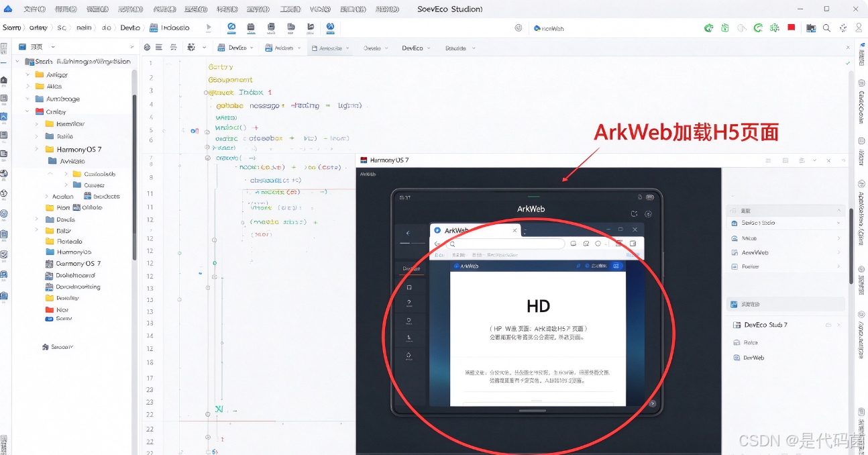Select the ArkWeb tab in emulator browser
The width and height of the screenshot is (868, 455).
pyautogui.click(x=475, y=230)
